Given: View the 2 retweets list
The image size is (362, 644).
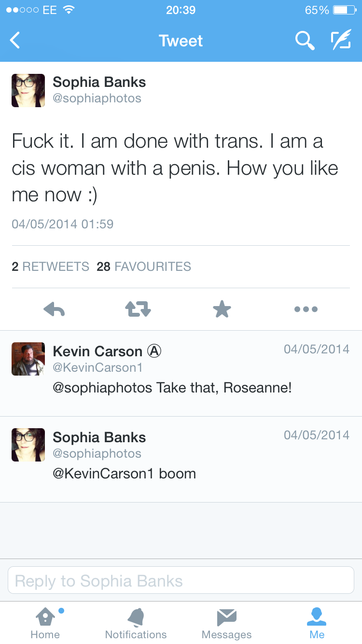Looking at the screenshot, I should pyautogui.click(x=51, y=266).
